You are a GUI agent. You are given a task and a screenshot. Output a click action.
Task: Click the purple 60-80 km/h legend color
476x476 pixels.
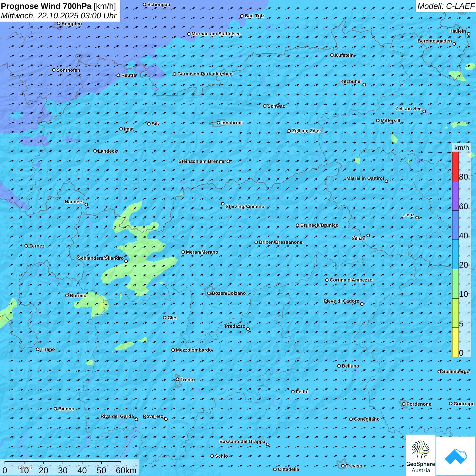[x=455, y=196]
